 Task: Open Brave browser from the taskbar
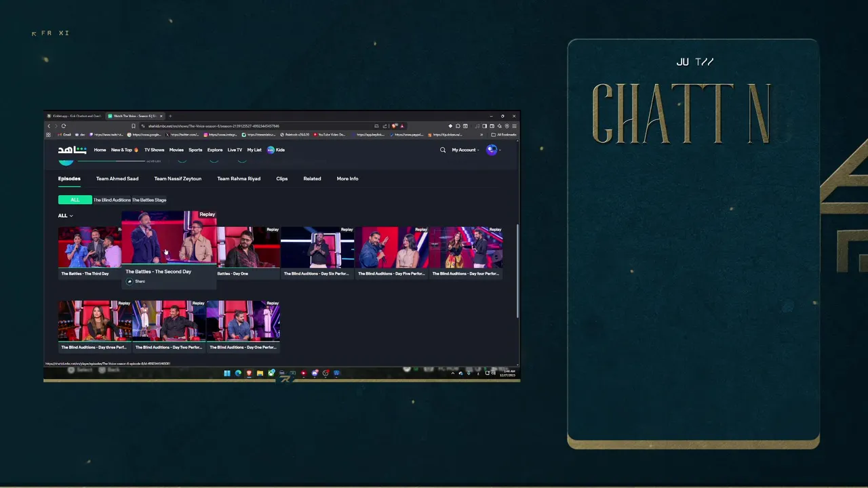tap(249, 373)
